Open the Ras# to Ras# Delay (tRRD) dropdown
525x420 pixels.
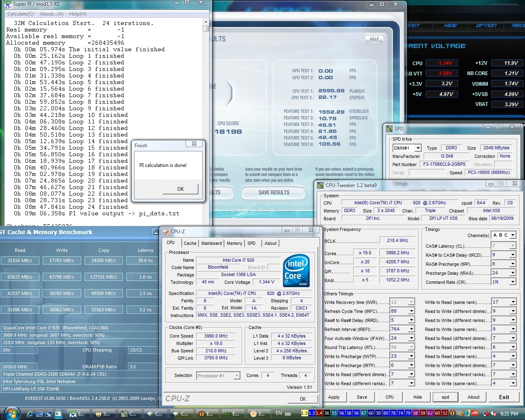tap(411, 320)
